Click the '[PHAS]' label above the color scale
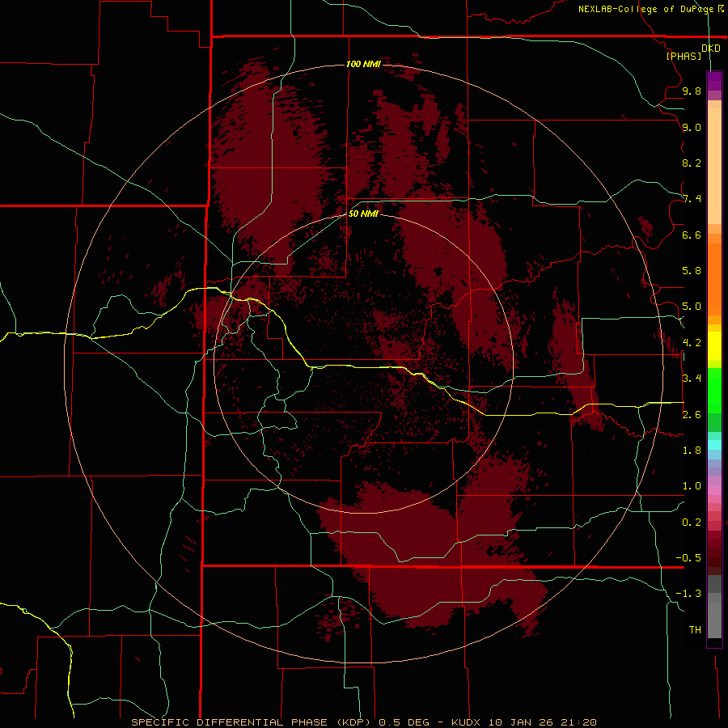The image size is (728, 728). click(684, 56)
